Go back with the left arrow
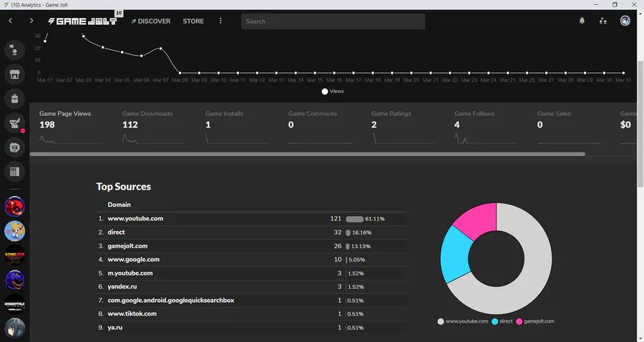Viewport: 644px width, 342px height. pos(11,21)
